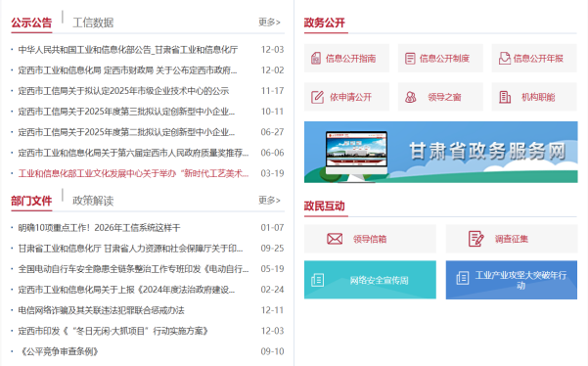Click the 依申请公开 edit icon

tap(317, 97)
